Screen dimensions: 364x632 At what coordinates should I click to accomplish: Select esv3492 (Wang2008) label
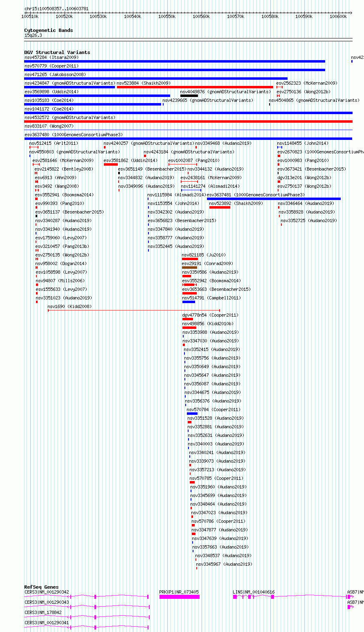click(x=57, y=186)
